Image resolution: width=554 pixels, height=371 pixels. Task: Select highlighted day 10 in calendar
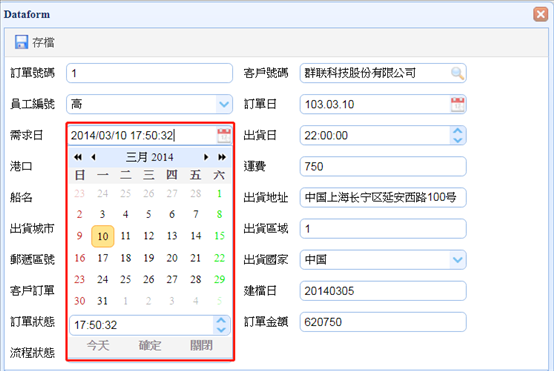[x=102, y=236]
